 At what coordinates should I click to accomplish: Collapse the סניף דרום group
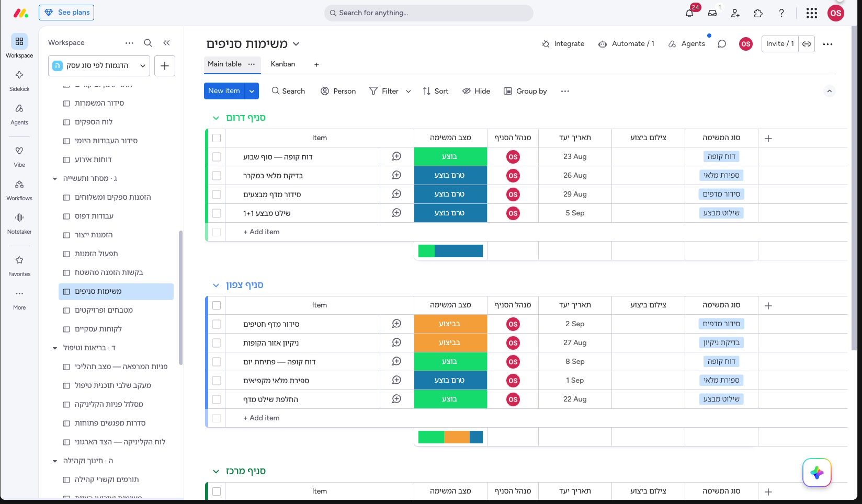point(216,118)
